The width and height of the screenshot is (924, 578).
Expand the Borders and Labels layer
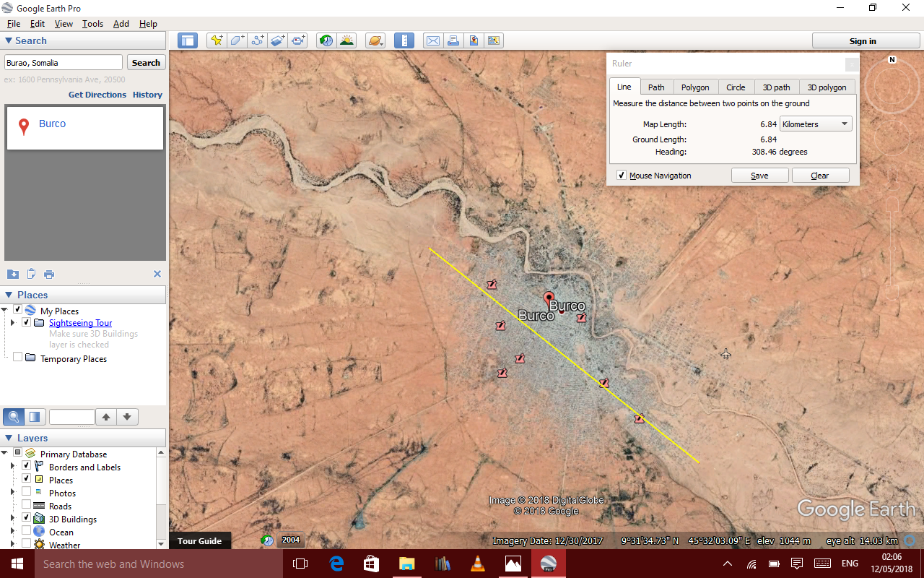[x=12, y=467]
